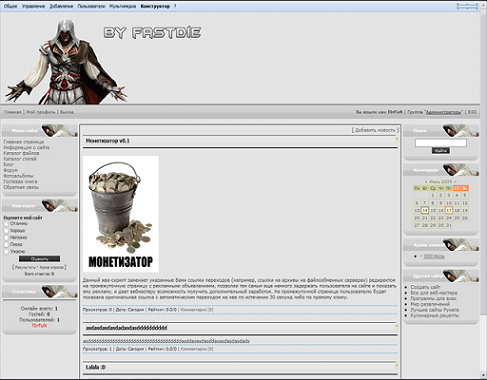Viewport: 487px width, 380px height.
Task: Go to next month in calendar
Action: (455, 182)
